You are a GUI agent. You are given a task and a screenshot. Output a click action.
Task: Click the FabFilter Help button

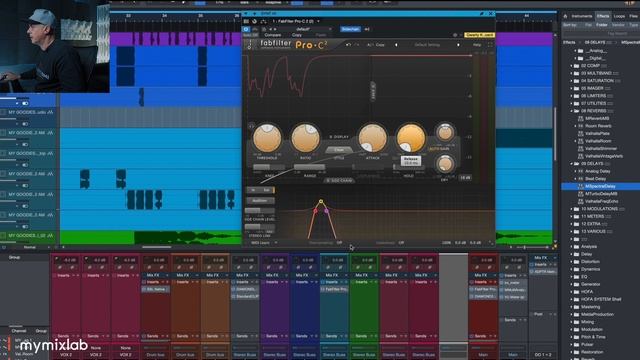click(x=477, y=45)
